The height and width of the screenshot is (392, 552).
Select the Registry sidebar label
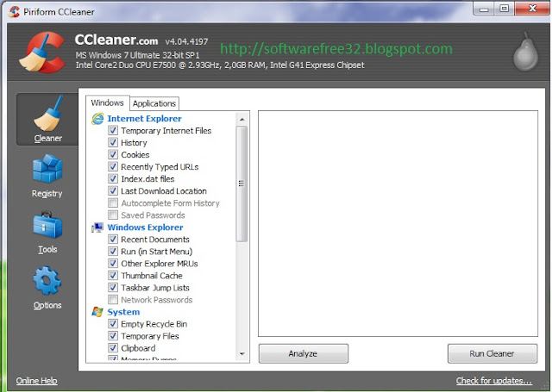click(47, 194)
